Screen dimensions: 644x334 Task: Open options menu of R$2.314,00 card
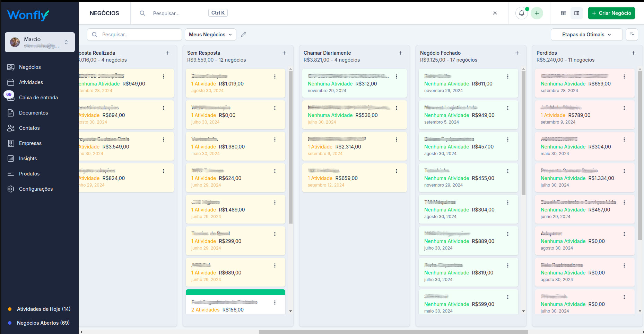pos(397,139)
